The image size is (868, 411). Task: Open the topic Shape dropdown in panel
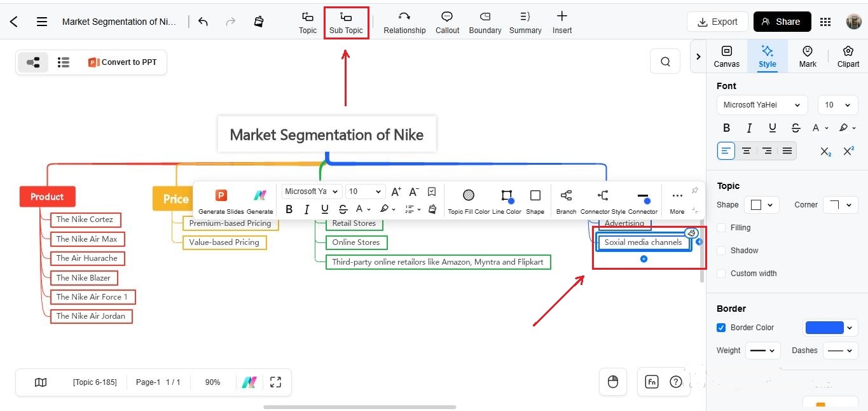click(762, 205)
